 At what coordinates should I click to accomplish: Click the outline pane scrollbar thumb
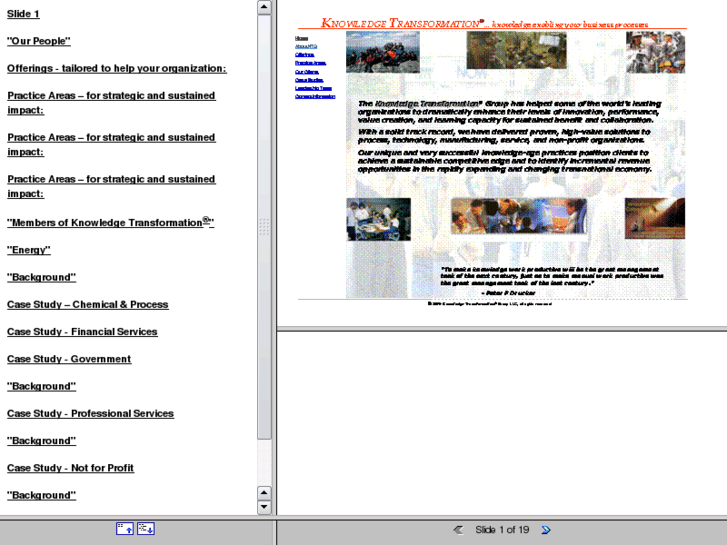pos(264,227)
